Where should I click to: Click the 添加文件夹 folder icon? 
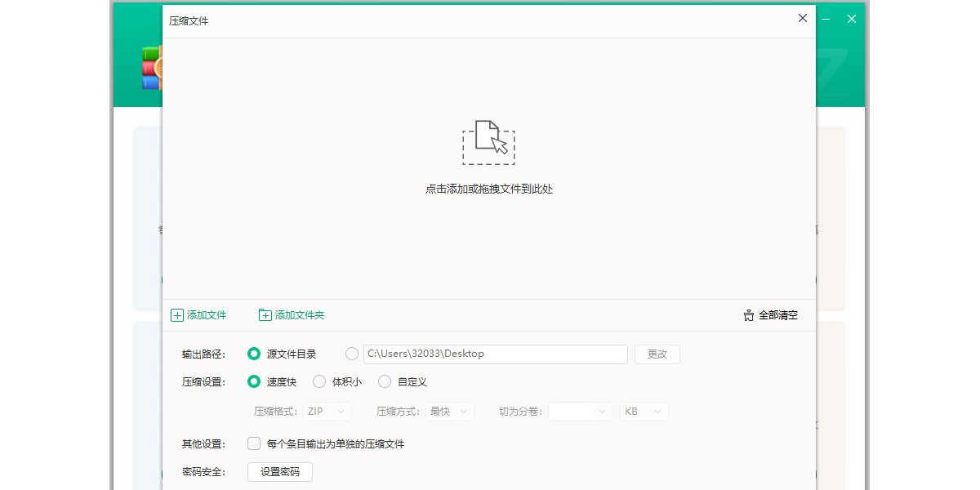click(265, 315)
